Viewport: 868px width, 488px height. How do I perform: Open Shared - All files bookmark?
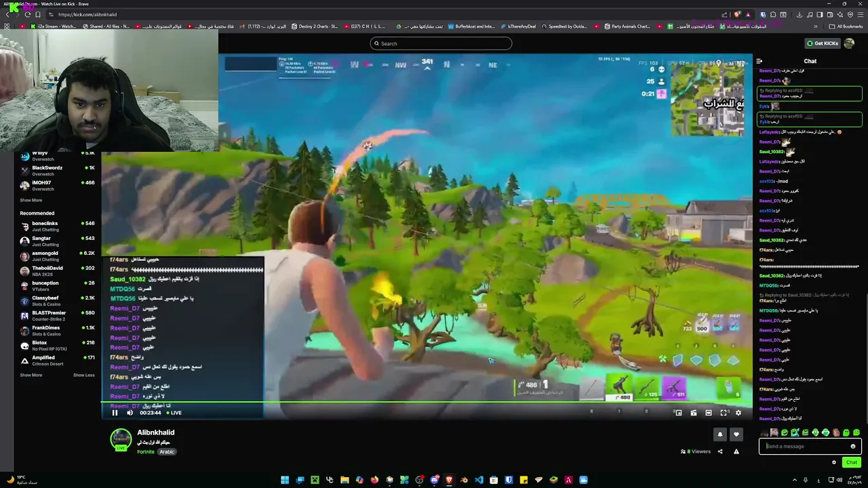(x=106, y=26)
